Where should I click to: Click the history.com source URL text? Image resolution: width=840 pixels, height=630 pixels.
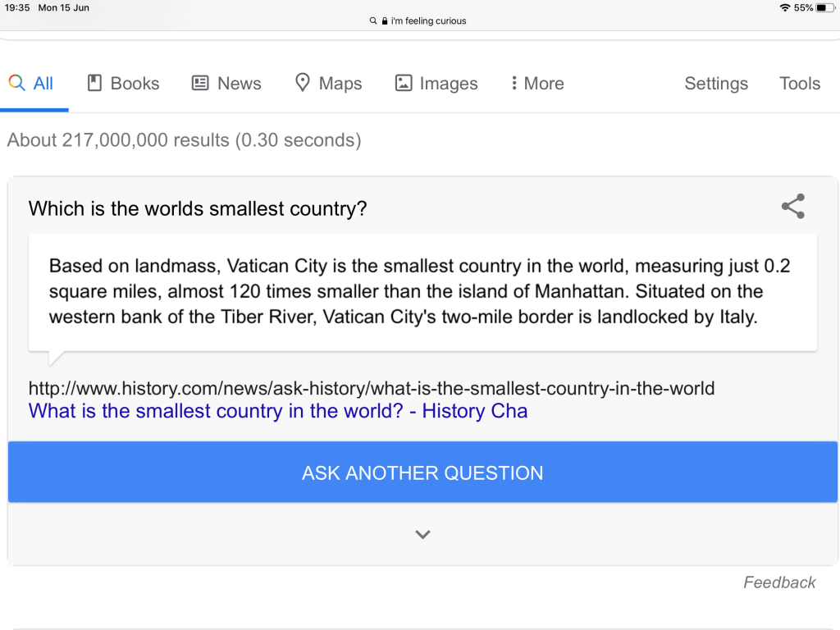click(371, 388)
